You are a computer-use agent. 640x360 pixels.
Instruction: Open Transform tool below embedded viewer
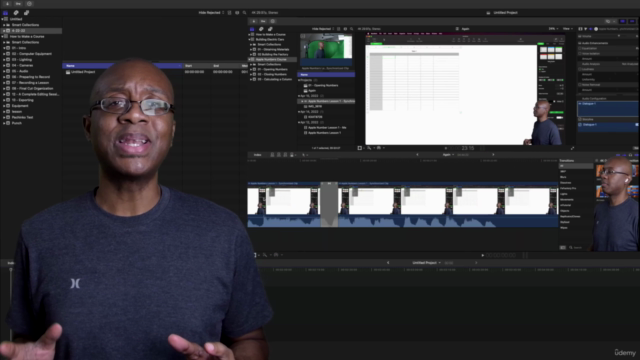coord(360,148)
